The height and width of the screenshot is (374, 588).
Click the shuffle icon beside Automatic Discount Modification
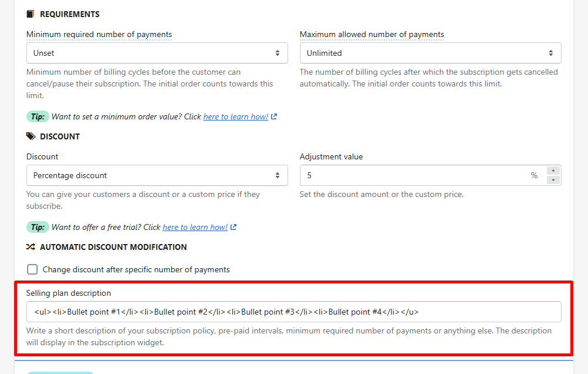(x=31, y=247)
